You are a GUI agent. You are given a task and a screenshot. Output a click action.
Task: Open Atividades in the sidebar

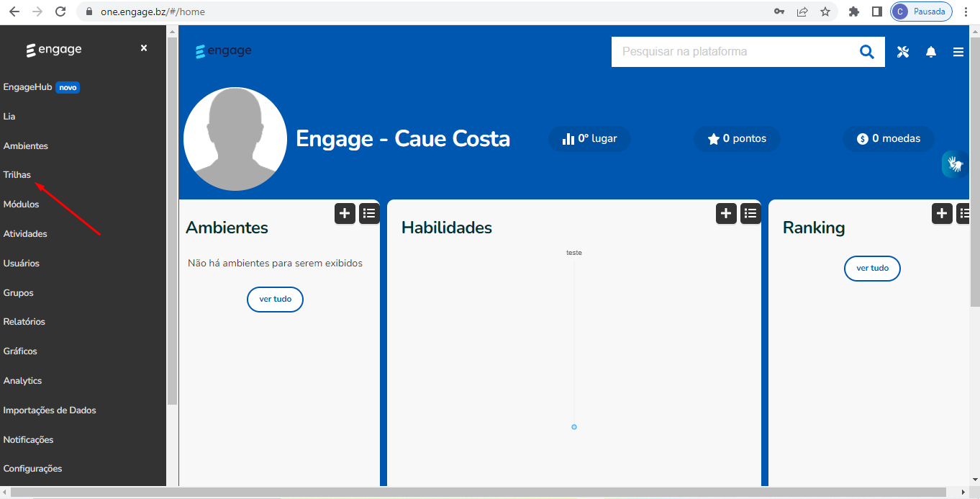click(25, 234)
